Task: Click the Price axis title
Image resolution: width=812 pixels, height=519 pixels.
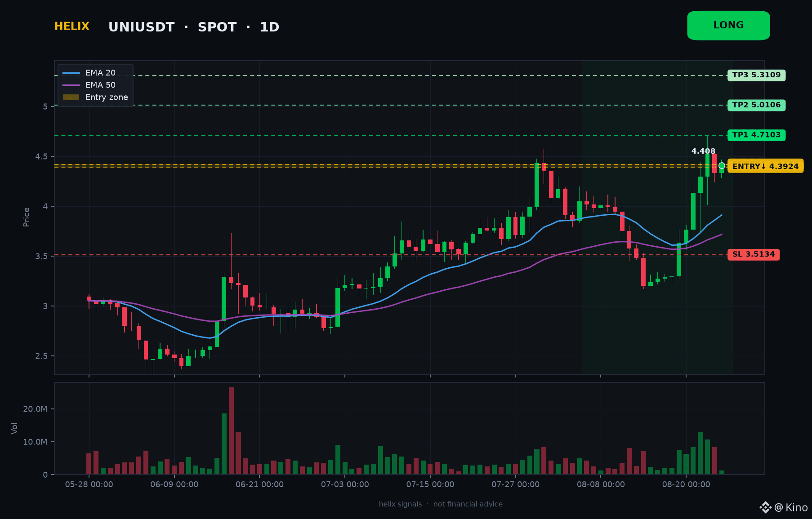Action: tap(27, 217)
